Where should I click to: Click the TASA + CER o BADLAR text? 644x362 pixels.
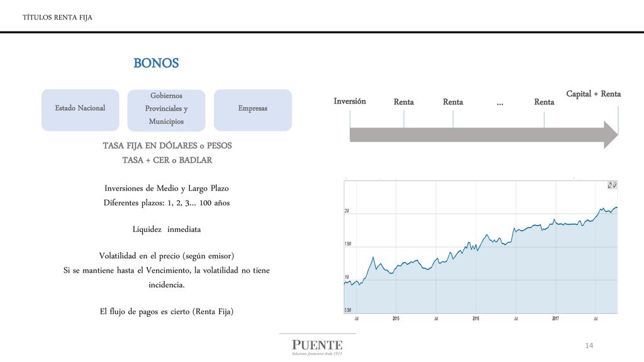pos(167,160)
